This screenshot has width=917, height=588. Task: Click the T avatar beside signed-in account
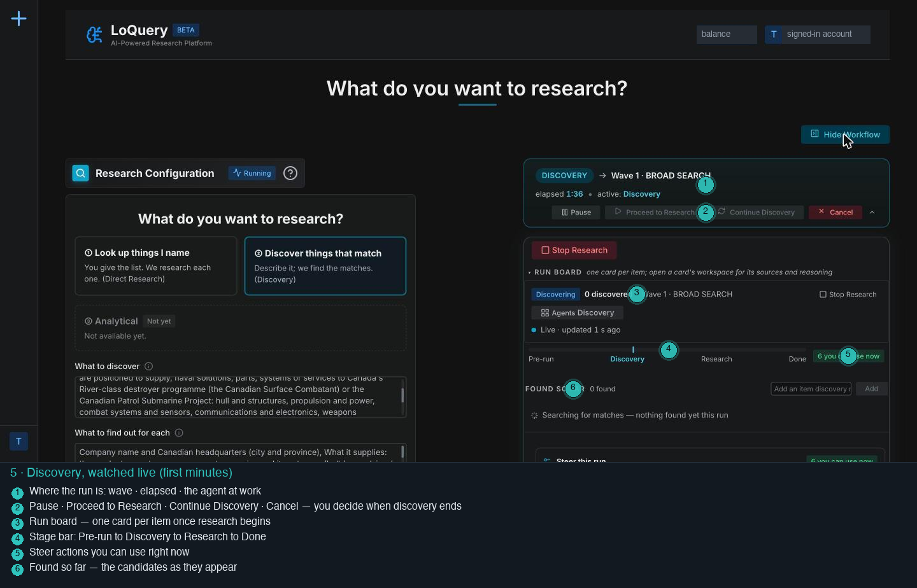(x=774, y=34)
